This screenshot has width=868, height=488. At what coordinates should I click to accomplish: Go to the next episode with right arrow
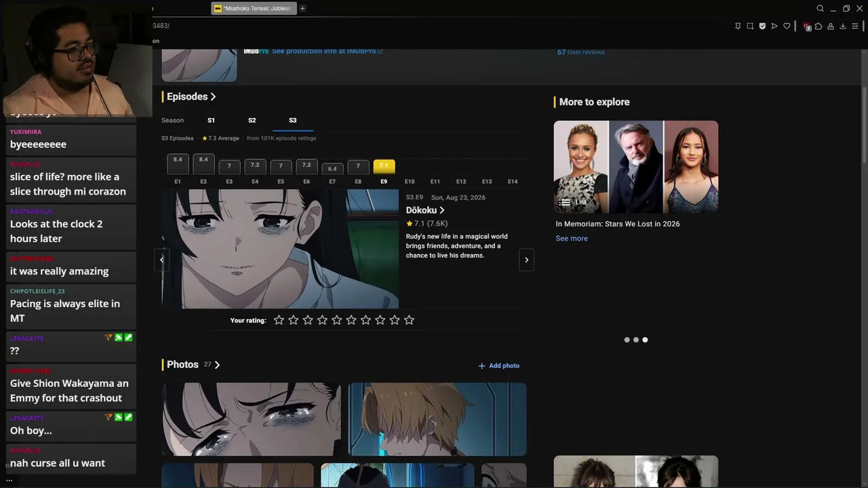tap(526, 260)
